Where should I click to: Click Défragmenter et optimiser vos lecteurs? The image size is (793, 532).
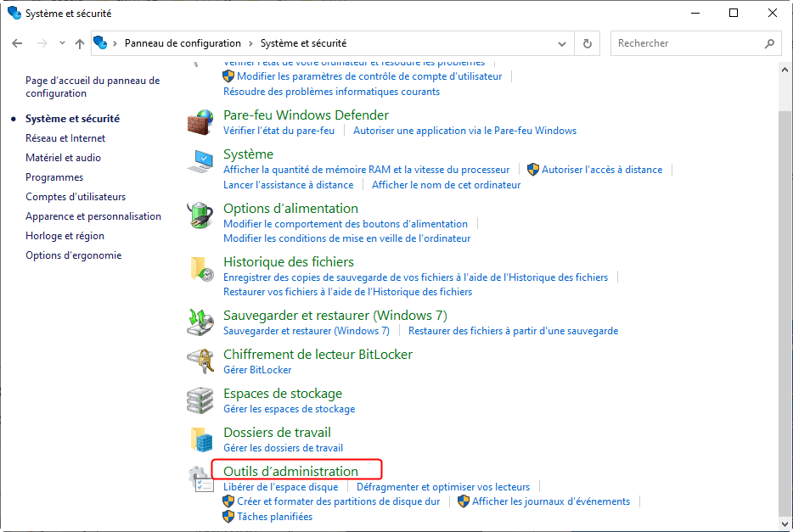click(x=443, y=487)
